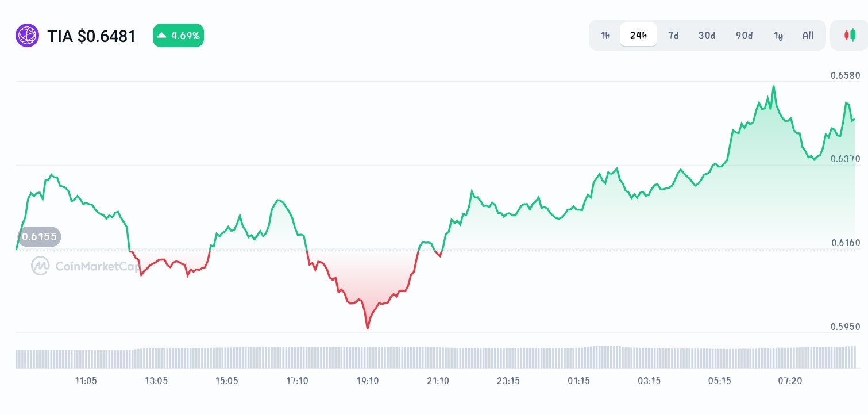868x414 pixels.
Task: Switch chart to 30d range
Action: tap(707, 35)
